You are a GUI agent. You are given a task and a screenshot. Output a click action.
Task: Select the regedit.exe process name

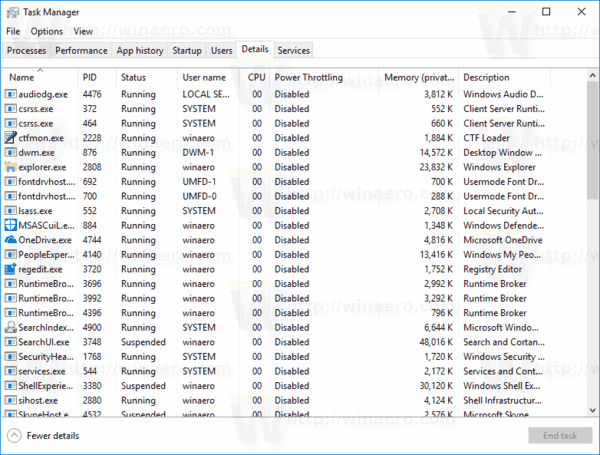40,269
